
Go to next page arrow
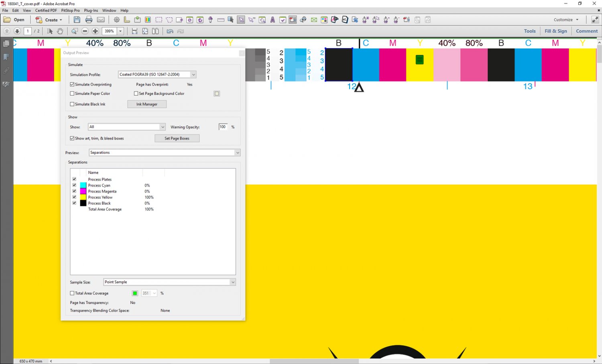pos(17,31)
